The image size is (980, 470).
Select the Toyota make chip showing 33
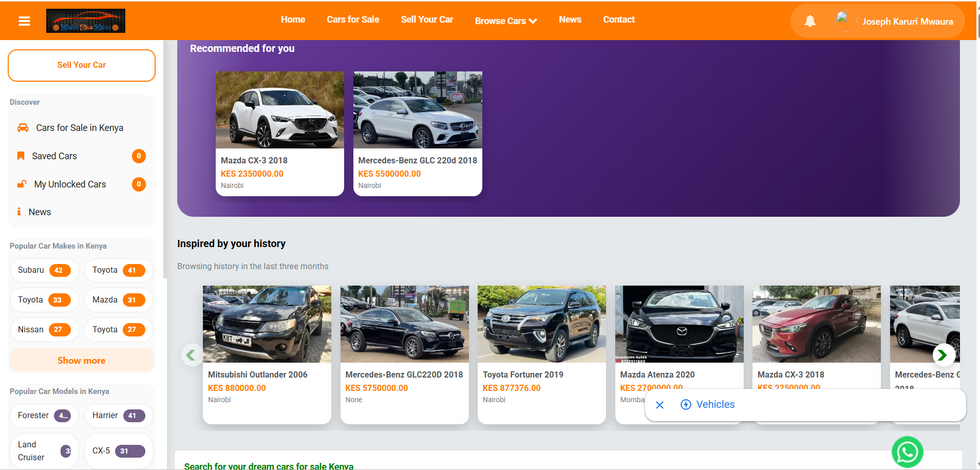click(x=44, y=300)
